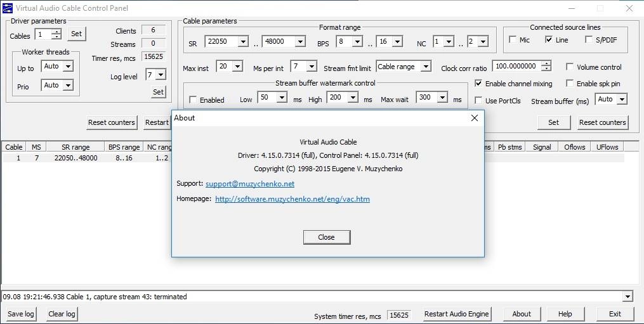Open the Log level dropdown

(x=161, y=75)
